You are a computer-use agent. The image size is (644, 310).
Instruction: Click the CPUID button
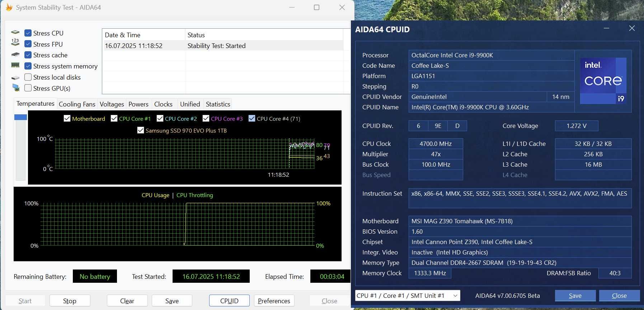tap(229, 301)
